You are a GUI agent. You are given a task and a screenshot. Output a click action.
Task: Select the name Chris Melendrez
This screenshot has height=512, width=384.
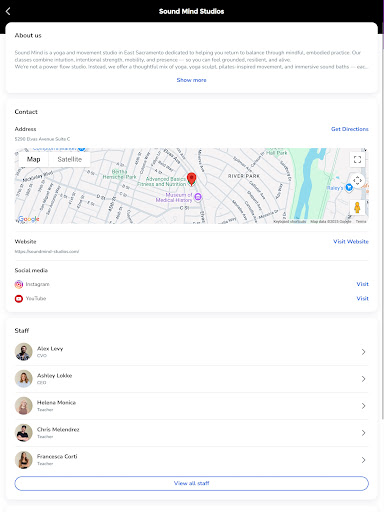click(x=58, y=430)
